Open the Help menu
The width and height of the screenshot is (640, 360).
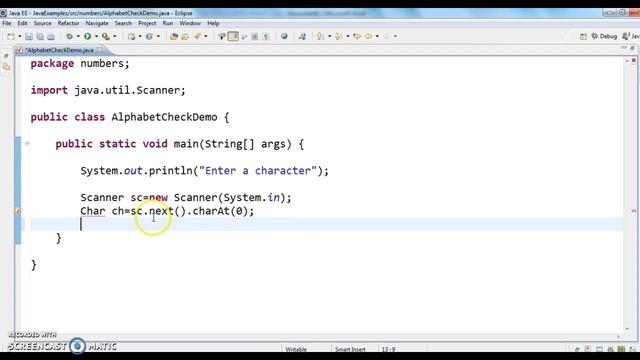coord(213,23)
